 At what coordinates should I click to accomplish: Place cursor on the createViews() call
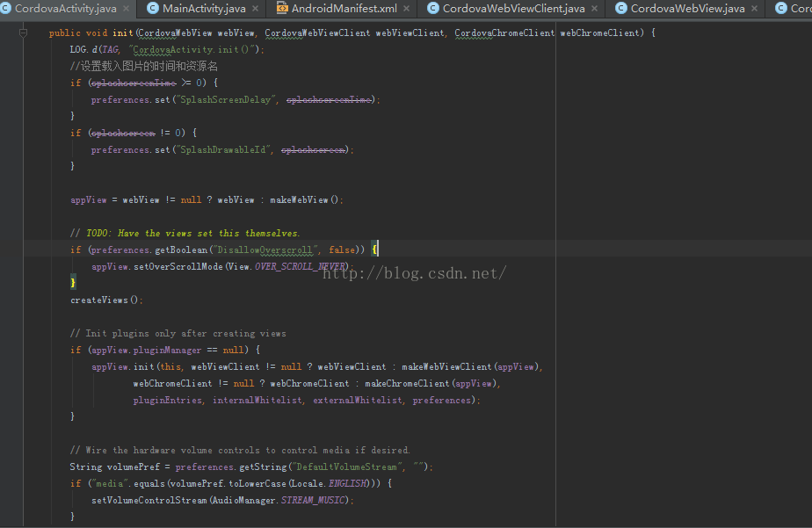pyautogui.click(x=105, y=300)
